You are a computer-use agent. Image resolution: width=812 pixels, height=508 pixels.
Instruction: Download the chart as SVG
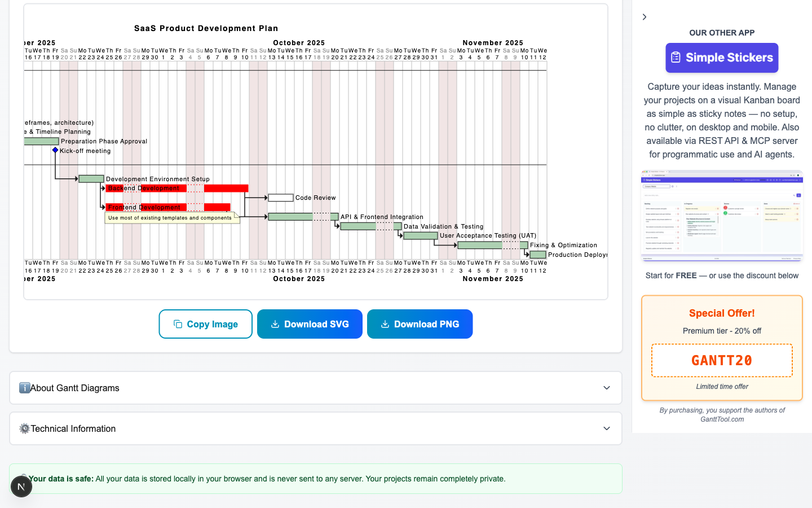click(310, 324)
